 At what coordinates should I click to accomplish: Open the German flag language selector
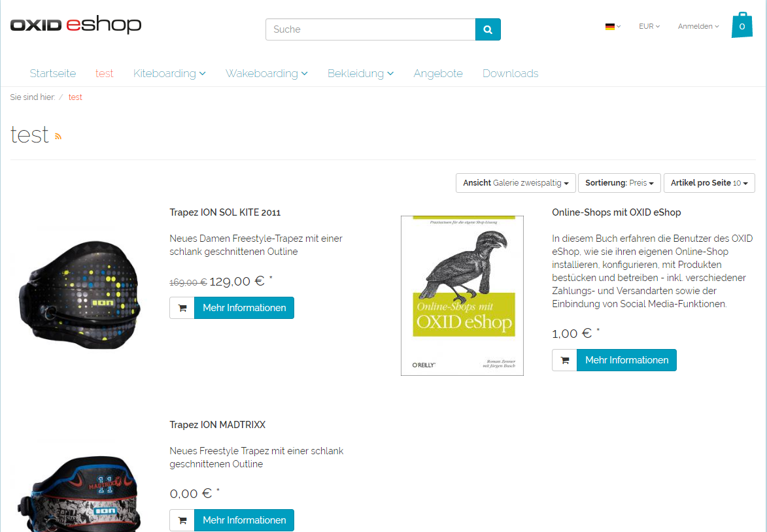(613, 27)
